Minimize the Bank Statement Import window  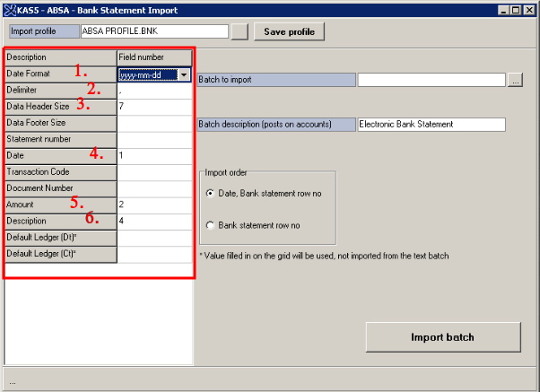(x=503, y=11)
